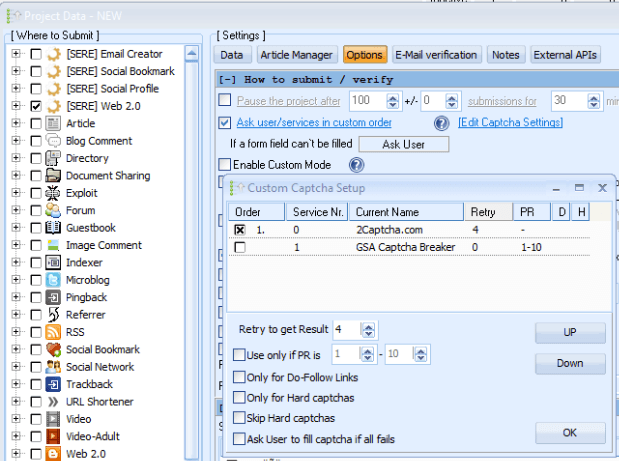Screen dimensions: 619x461
Task: Click the Forum people icon
Action: coord(53,210)
